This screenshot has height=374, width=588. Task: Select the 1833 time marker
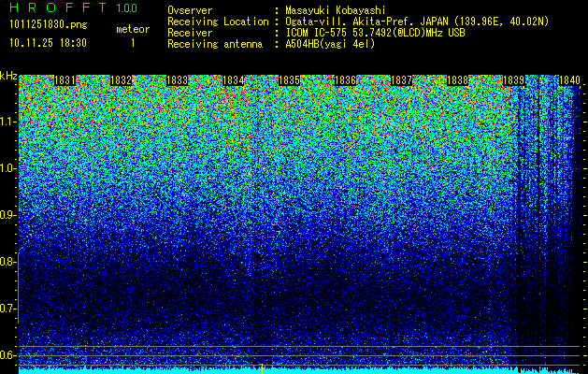[x=177, y=80]
